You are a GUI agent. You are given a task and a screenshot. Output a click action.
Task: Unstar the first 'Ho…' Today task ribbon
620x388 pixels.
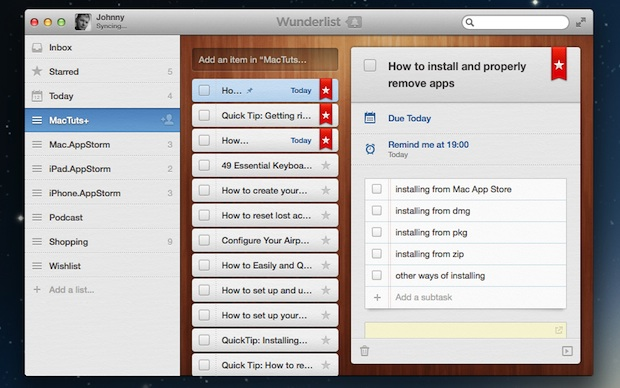click(x=326, y=91)
